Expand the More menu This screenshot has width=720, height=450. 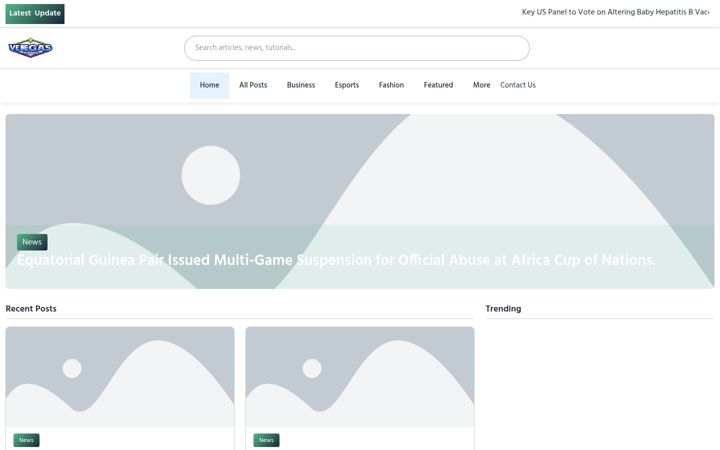click(x=481, y=85)
